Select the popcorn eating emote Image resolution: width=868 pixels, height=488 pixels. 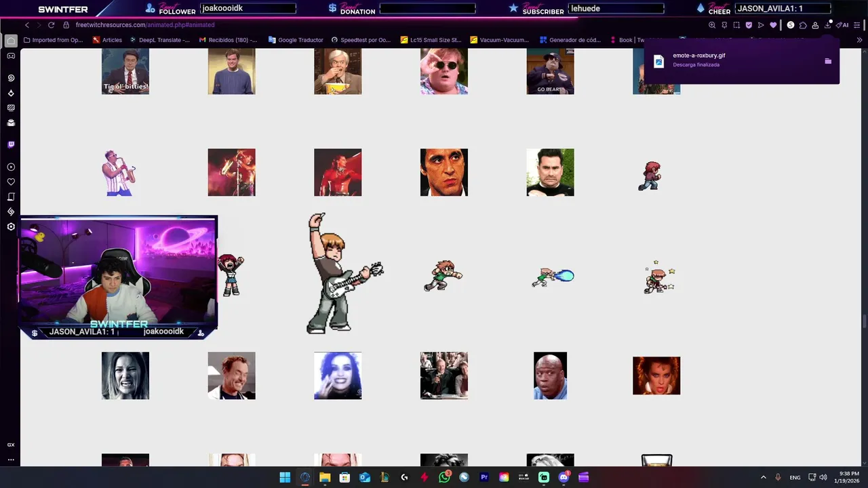[338, 71]
